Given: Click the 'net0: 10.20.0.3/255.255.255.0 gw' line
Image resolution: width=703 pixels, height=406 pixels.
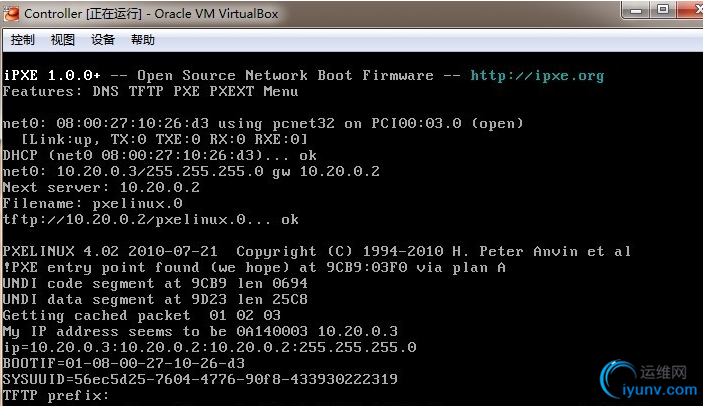Looking at the screenshot, I should tap(191, 171).
